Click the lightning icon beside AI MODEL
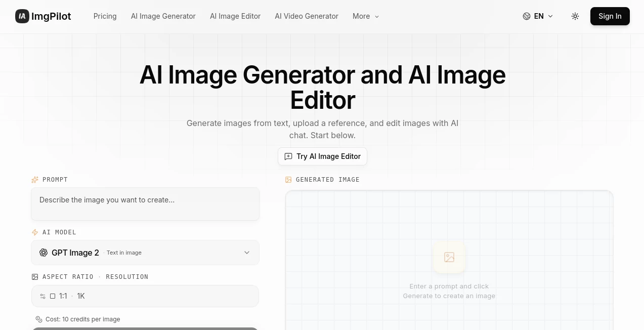Viewport: 644px width, 330px height. (x=35, y=232)
